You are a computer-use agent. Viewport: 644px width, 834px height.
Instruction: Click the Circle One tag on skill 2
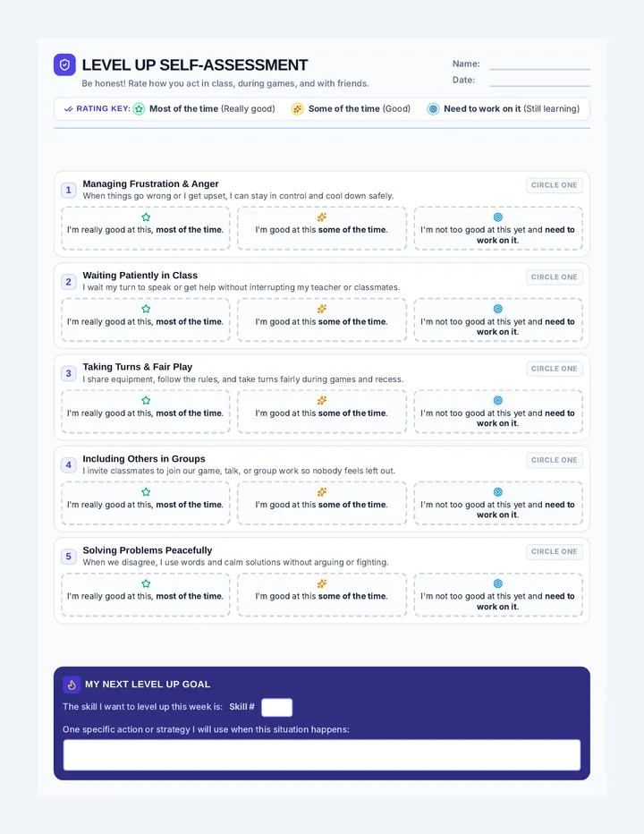pos(555,277)
